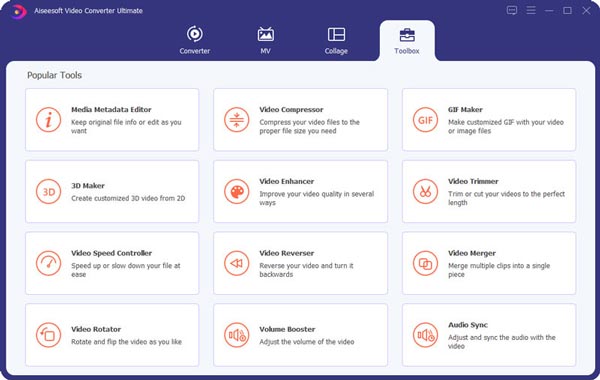Viewport: 600px width, 380px height.
Task: Click the feedback message icon in title bar
Action: (x=512, y=10)
